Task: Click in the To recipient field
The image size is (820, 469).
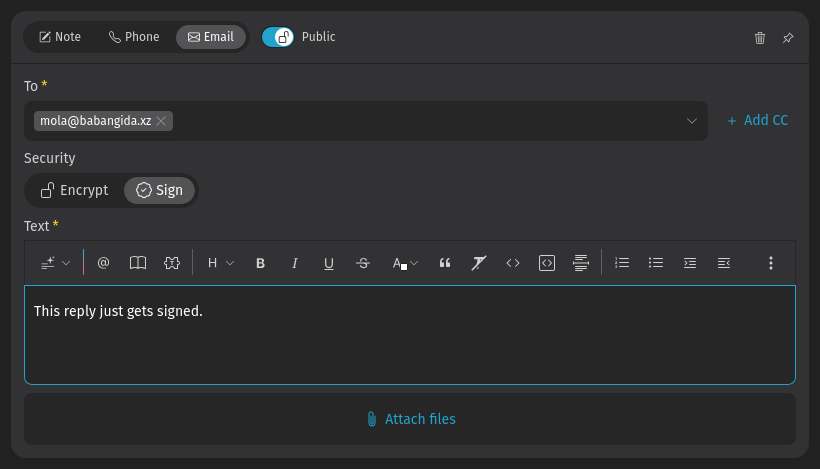Action: click(x=366, y=121)
